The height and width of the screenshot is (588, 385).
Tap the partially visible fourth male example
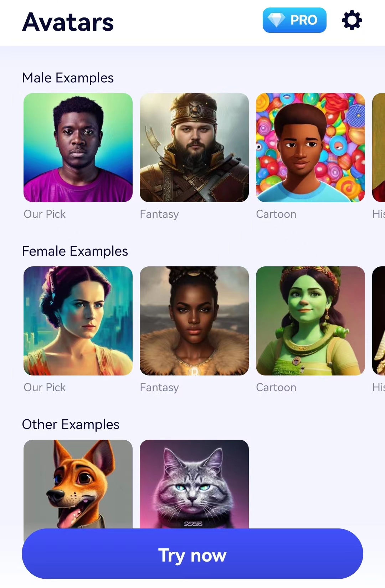(x=379, y=148)
